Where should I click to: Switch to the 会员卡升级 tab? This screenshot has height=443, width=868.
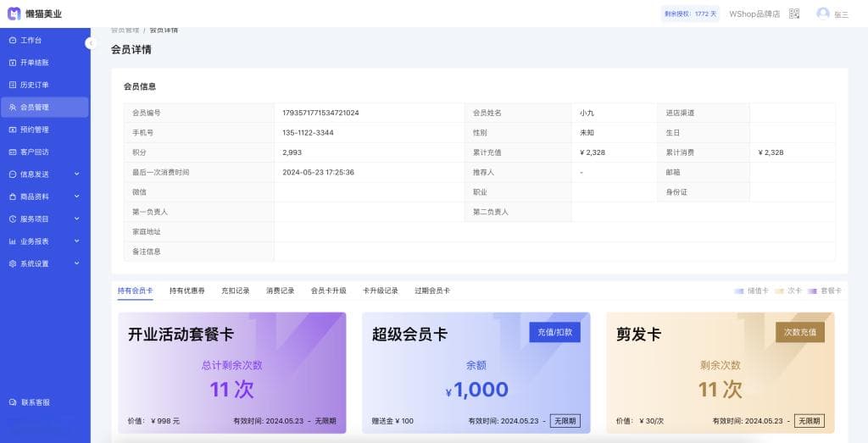pos(328,291)
